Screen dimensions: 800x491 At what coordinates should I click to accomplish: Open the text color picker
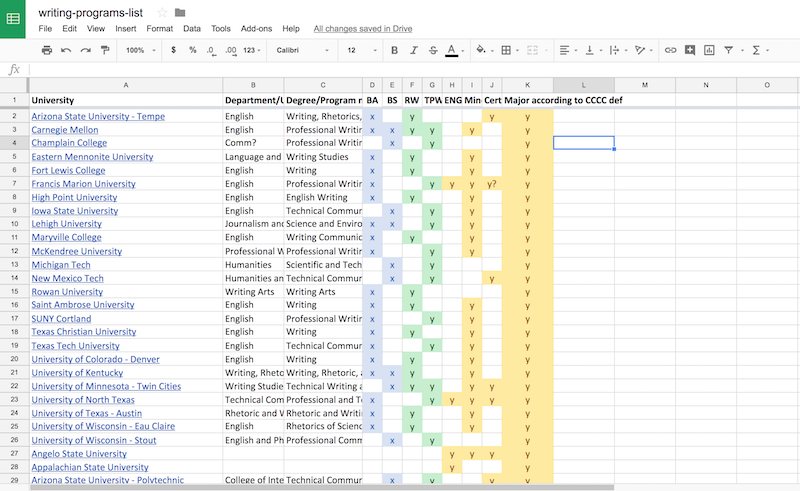coord(452,50)
